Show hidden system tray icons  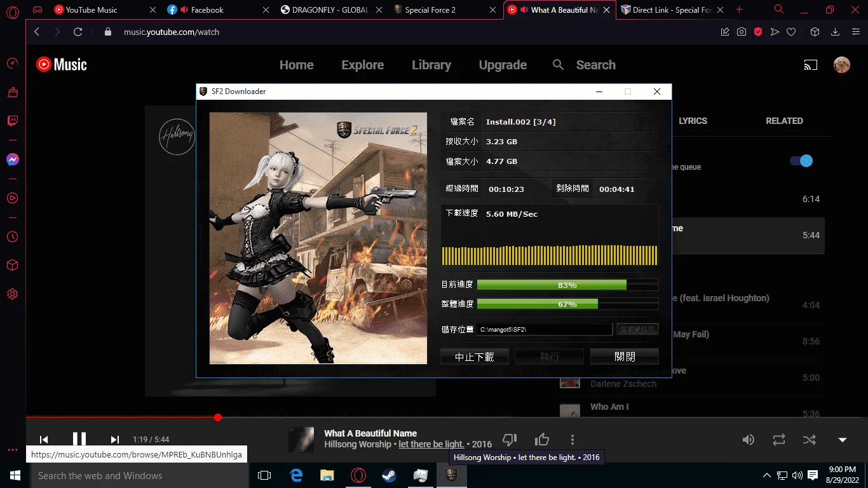coord(766,475)
